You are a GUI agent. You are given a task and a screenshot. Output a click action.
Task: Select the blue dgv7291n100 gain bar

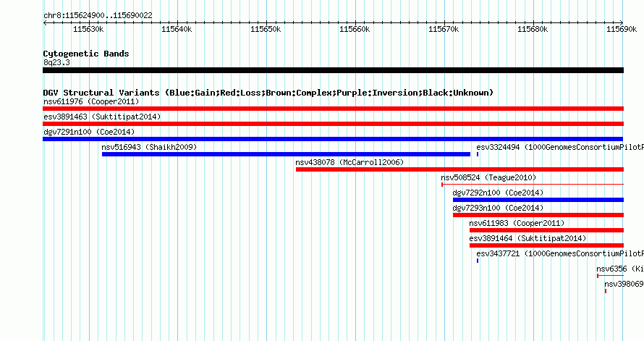tap(333, 139)
